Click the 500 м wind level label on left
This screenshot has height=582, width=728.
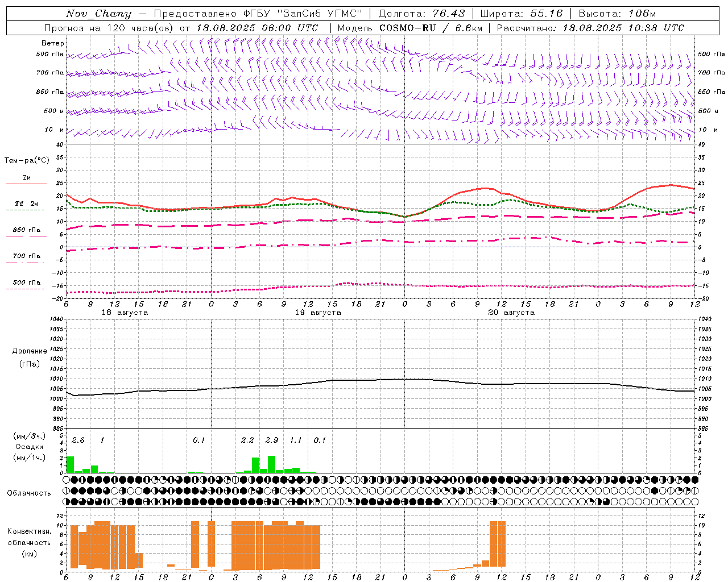pos(54,111)
